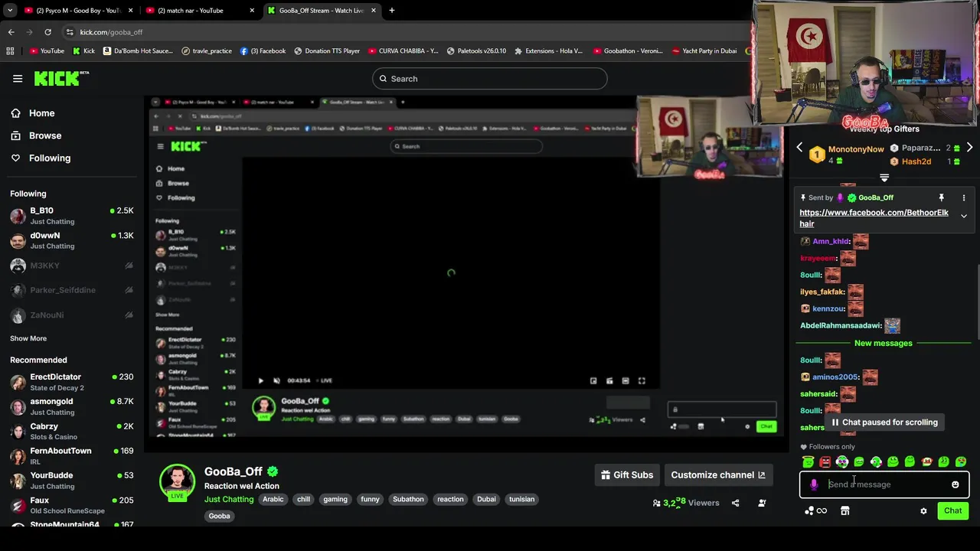This screenshot has height=551, width=980.
Task: Click the share icon beside viewer count
Action: coord(735,503)
